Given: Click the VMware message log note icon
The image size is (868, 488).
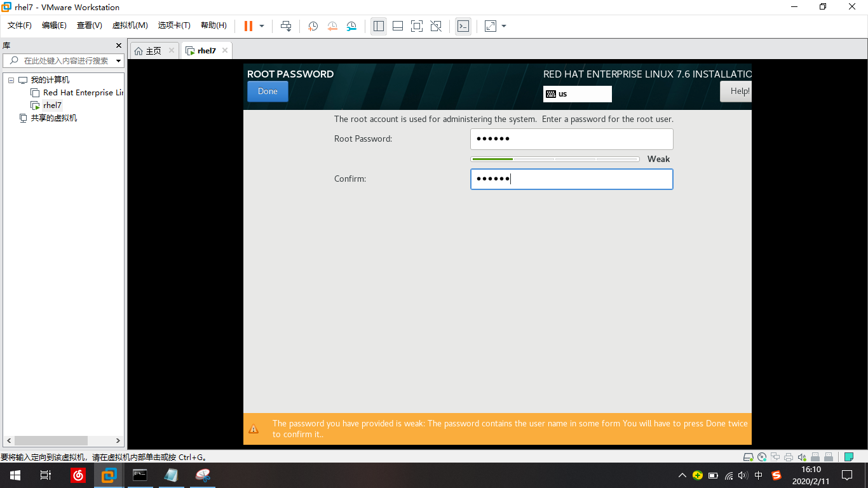Looking at the screenshot, I should (848, 457).
